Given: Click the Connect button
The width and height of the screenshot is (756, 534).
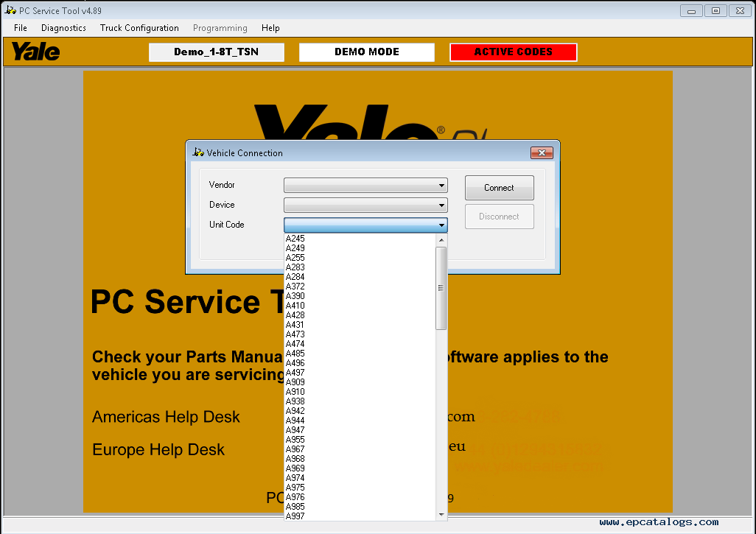Looking at the screenshot, I should click(499, 188).
